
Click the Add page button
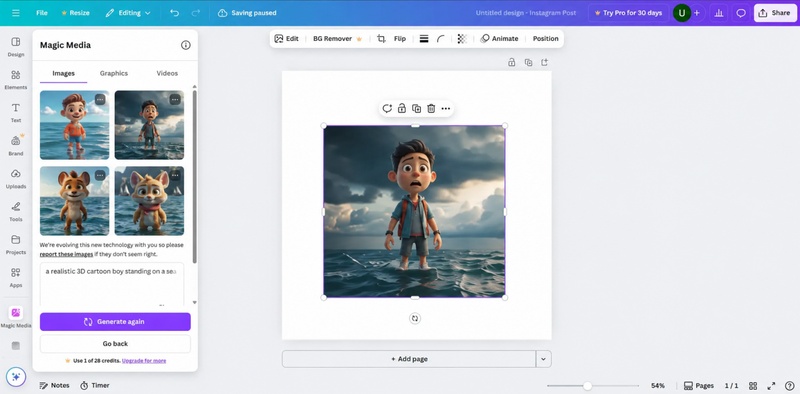(409, 359)
